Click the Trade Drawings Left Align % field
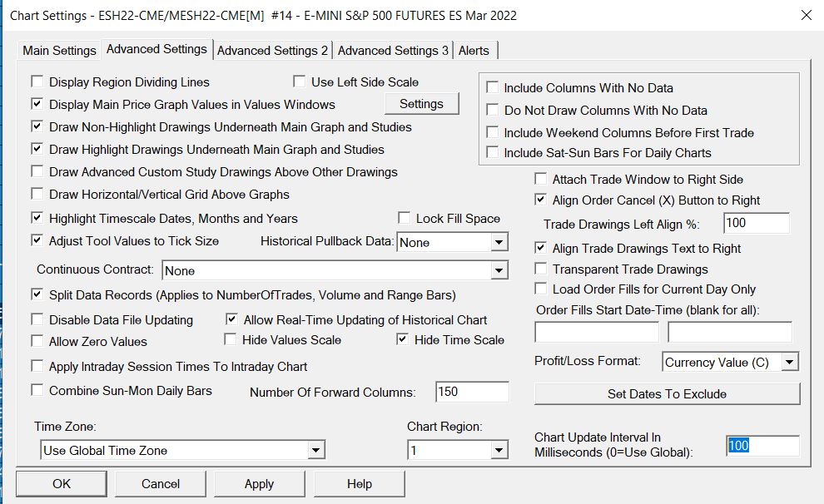Viewport: 824px width, 504px height. click(757, 223)
